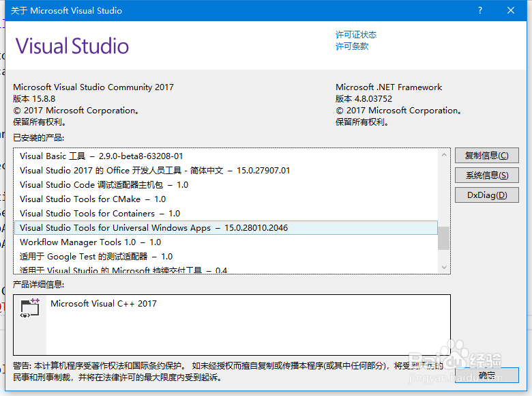Click the Visual Studio logo
This screenshot has width=532, height=396.
(72, 46)
